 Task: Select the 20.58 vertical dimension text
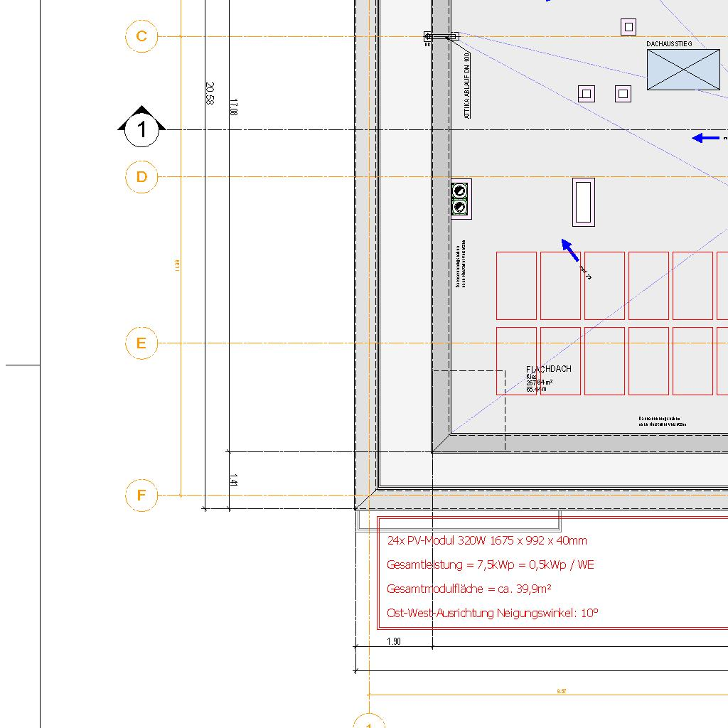pyautogui.click(x=210, y=94)
